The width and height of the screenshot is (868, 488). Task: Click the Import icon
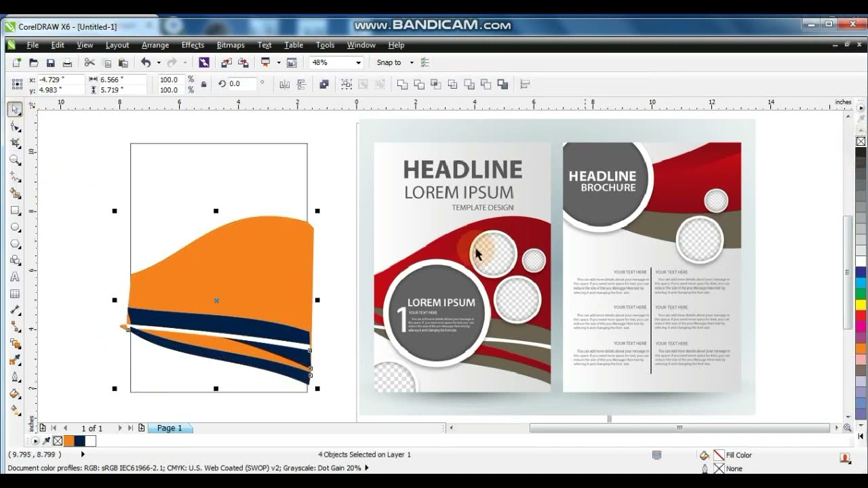226,62
